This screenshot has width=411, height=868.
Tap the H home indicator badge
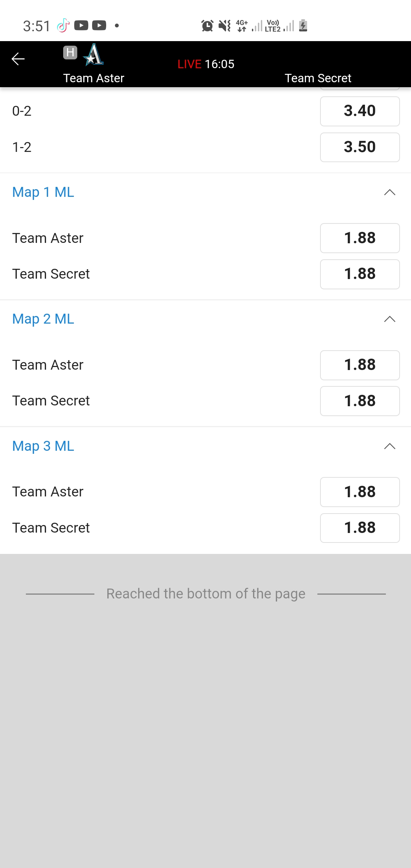[x=70, y=52]
